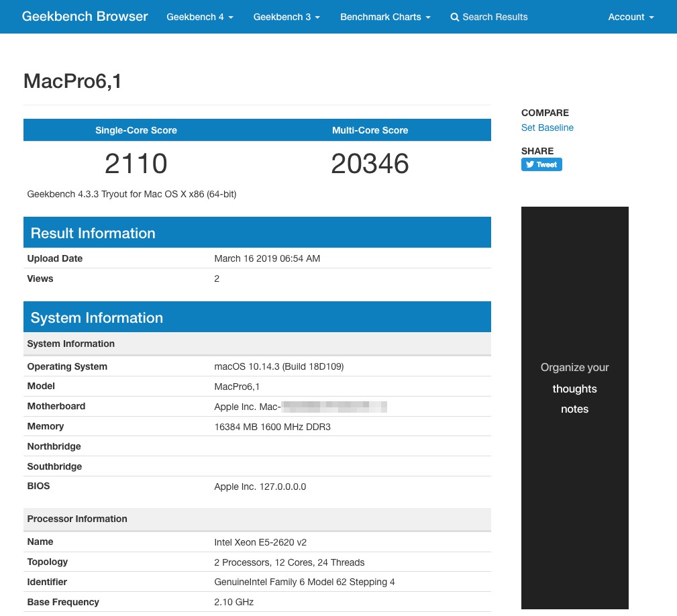Select the views count value 2
The image size is (677, 616).
[217, 279]
